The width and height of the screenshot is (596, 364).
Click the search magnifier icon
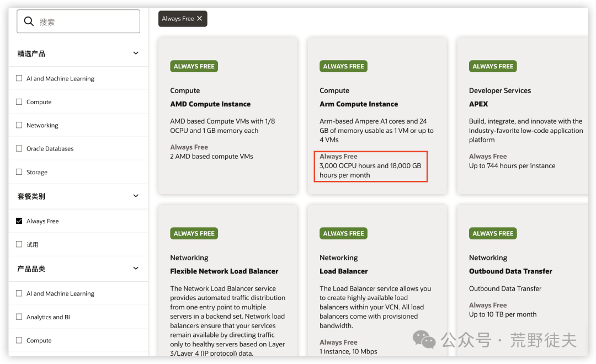click(29, 22)
